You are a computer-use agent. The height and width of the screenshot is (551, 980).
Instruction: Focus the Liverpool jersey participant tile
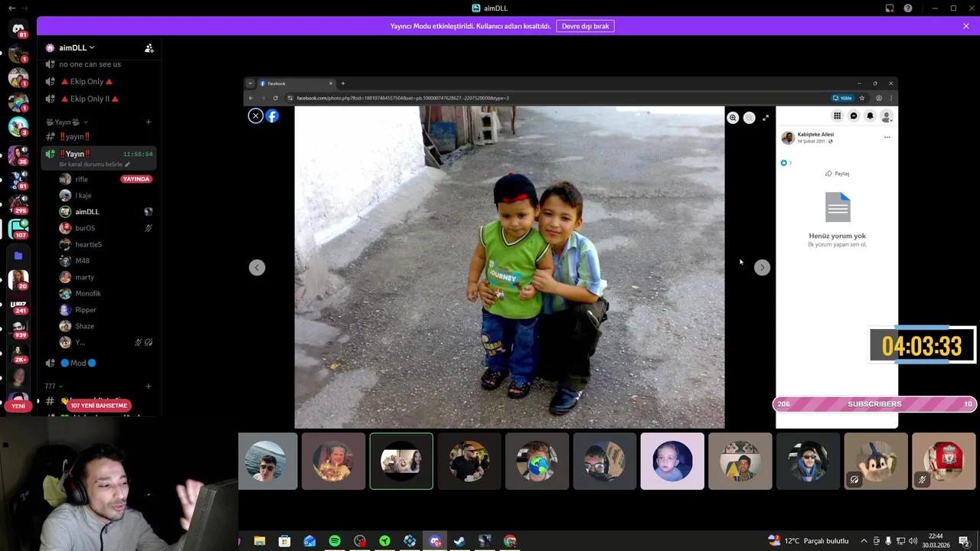944,461
